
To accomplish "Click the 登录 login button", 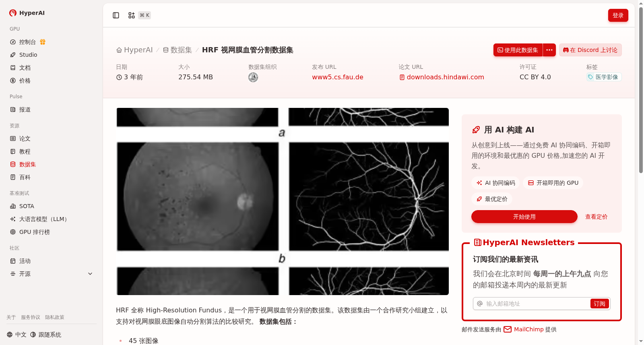I will click(x=618, y=15).
